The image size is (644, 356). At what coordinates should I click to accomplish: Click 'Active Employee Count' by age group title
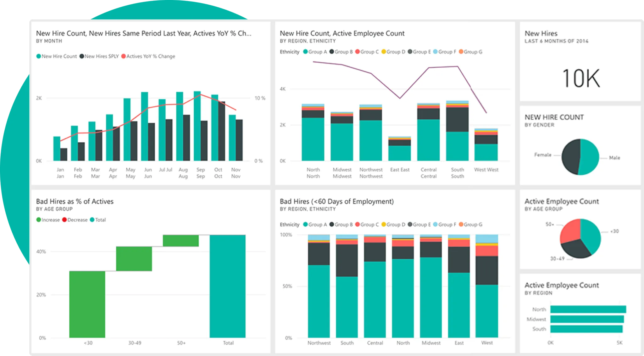click(x=562, y=201)
